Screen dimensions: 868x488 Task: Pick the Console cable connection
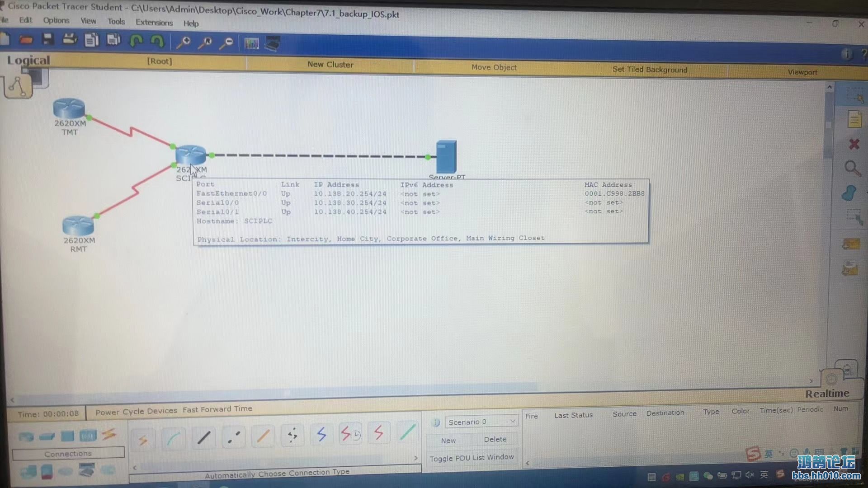(x=174, y=438)
